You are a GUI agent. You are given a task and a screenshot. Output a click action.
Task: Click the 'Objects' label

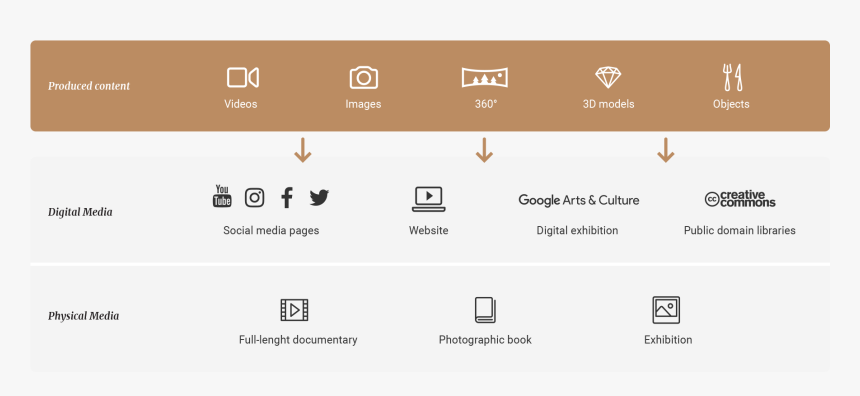pos(731,104)
